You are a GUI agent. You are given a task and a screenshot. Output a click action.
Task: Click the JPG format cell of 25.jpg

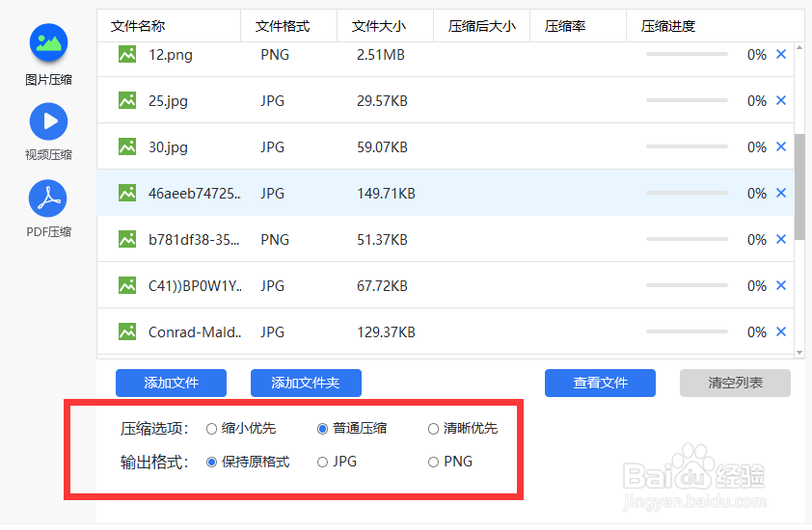point(272,100)
